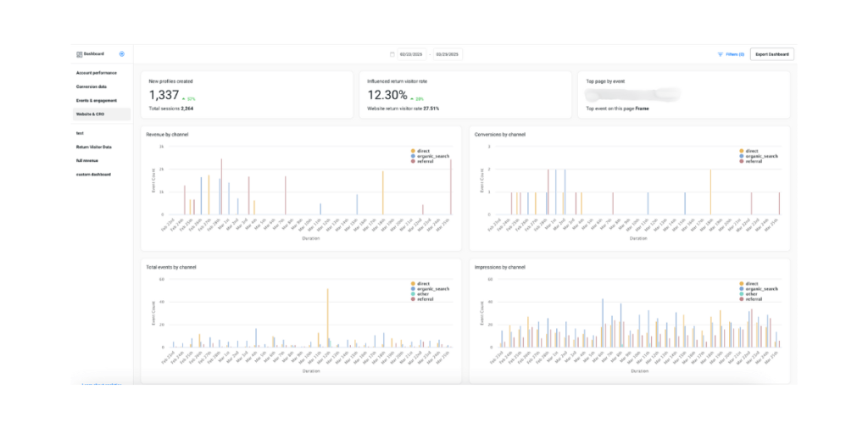Open the calendar icon beside the dates
Viewport: 868px width, 434px height.
pos(392,54)
